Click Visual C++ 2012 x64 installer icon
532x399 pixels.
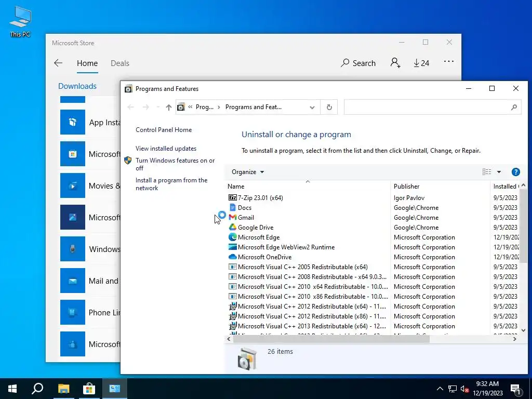tap(232, 307)
